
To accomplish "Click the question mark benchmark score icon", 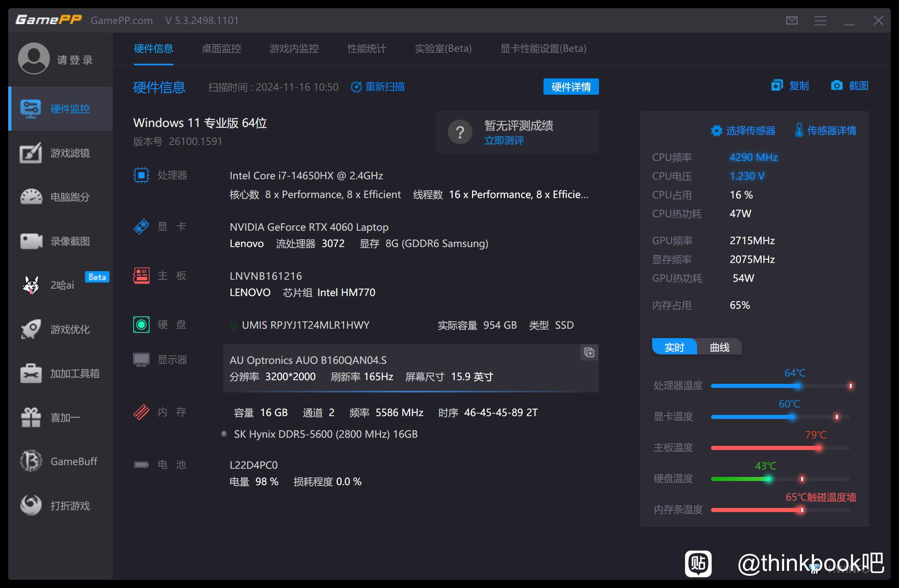I will [x=460, y=132].
